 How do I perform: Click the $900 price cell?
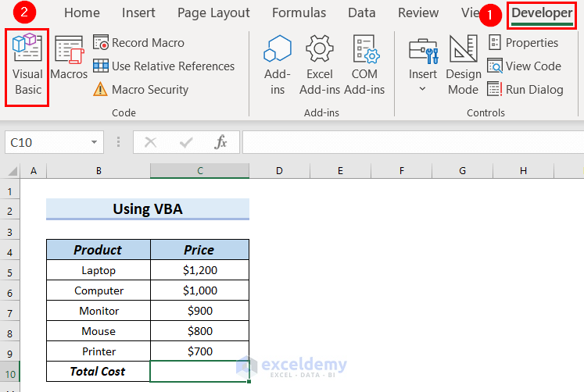coord(199,311)
